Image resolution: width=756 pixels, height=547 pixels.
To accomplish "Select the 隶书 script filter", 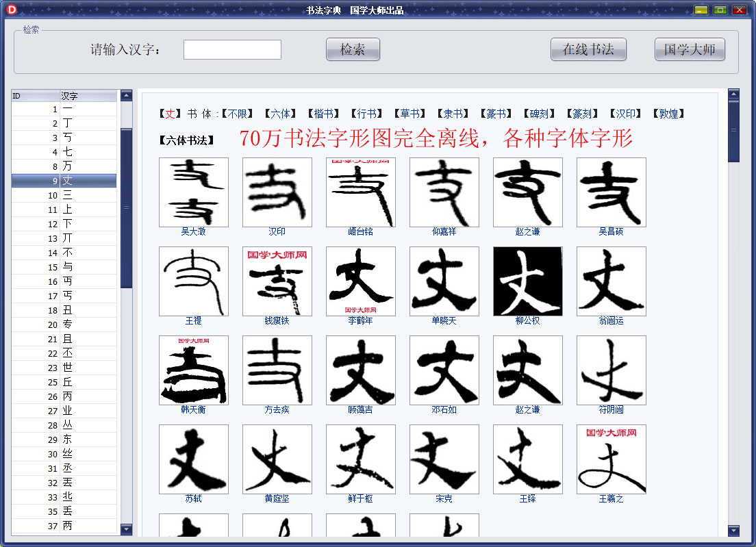I will pos(453,114).
